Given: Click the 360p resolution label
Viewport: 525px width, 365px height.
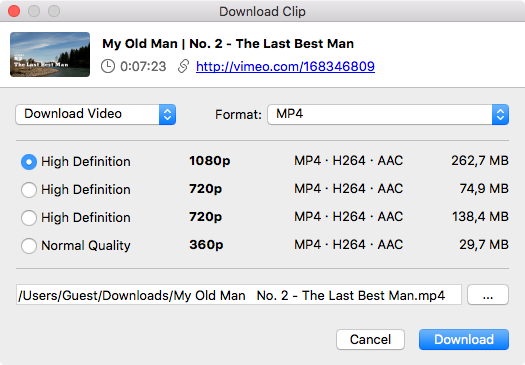Looking at the screenshot, I should [x=206, y=245].
